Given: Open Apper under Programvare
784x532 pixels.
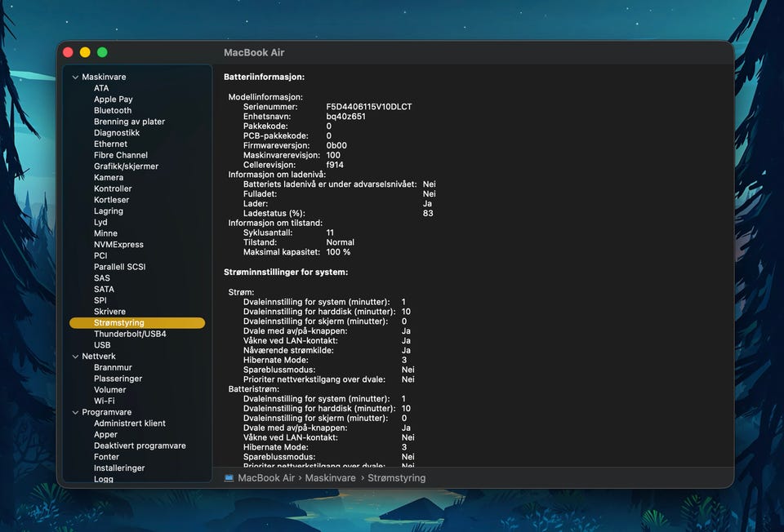Looking at the screenshot, I should (105, 435).
